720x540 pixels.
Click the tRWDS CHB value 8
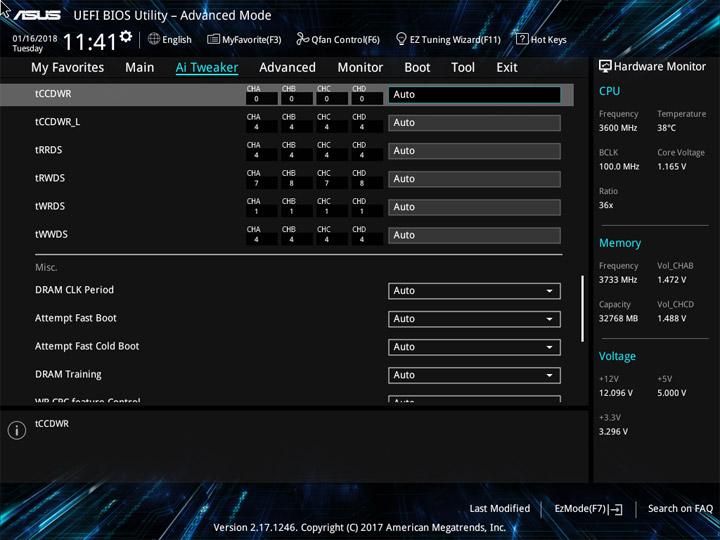[x=291, y=183]
